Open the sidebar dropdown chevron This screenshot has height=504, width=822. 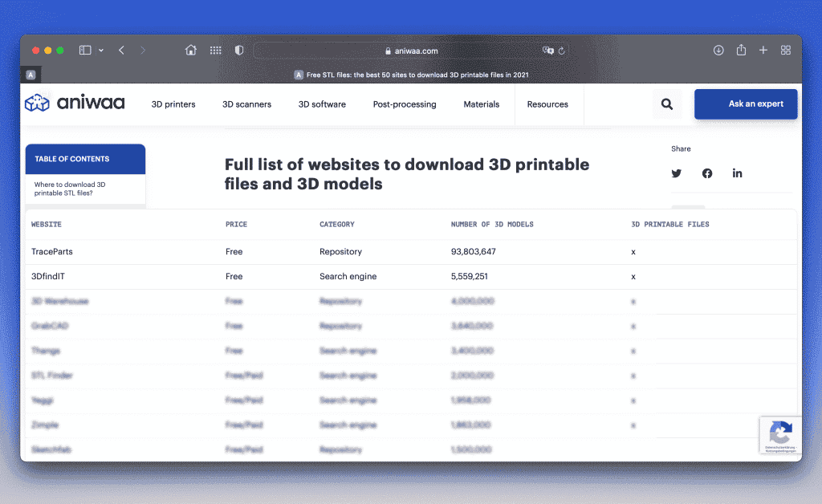[101, 51]
